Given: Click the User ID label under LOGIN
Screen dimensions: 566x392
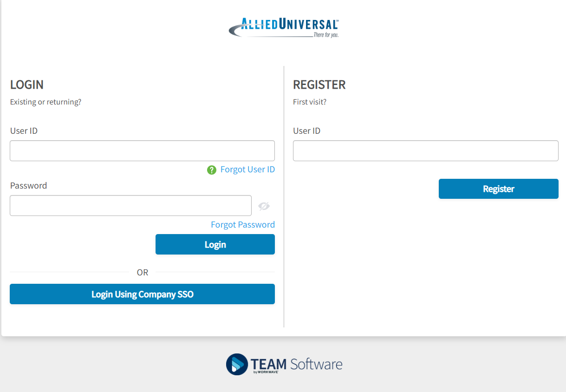Looking at the screenshot, I should coord(24,131).
